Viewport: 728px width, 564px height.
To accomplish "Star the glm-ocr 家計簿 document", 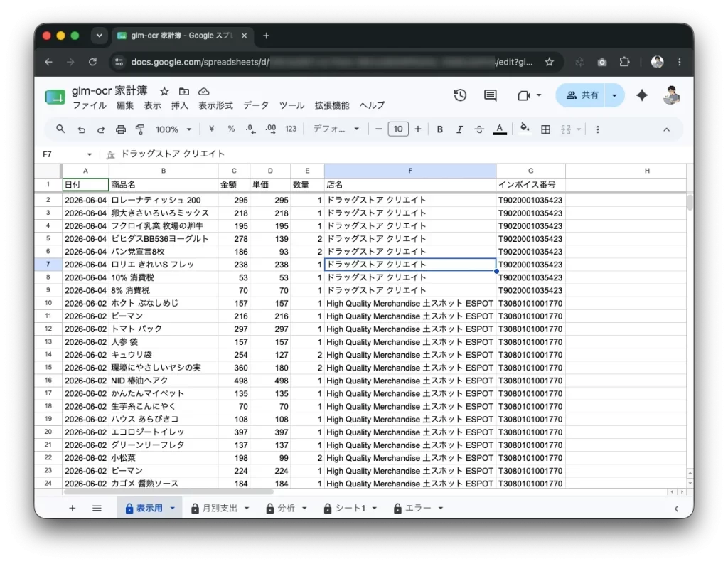I will pyautogui.click(x=164, y=92).
